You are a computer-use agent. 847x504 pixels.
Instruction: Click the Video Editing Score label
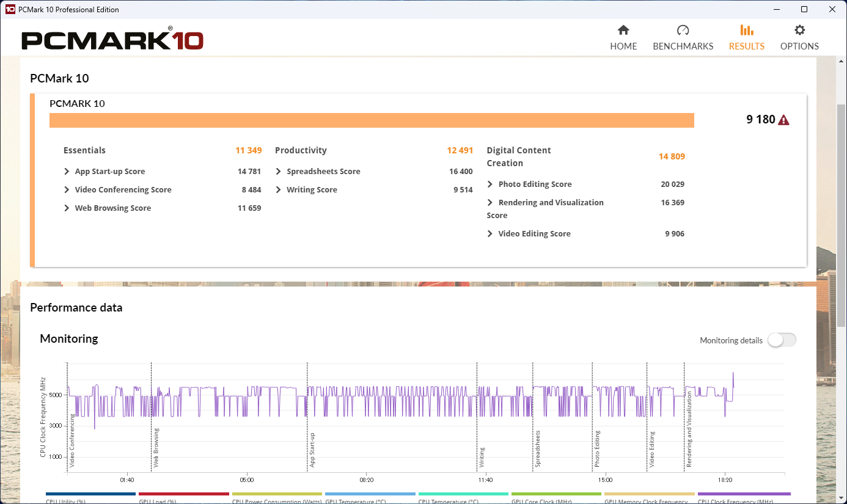point(534,234)
